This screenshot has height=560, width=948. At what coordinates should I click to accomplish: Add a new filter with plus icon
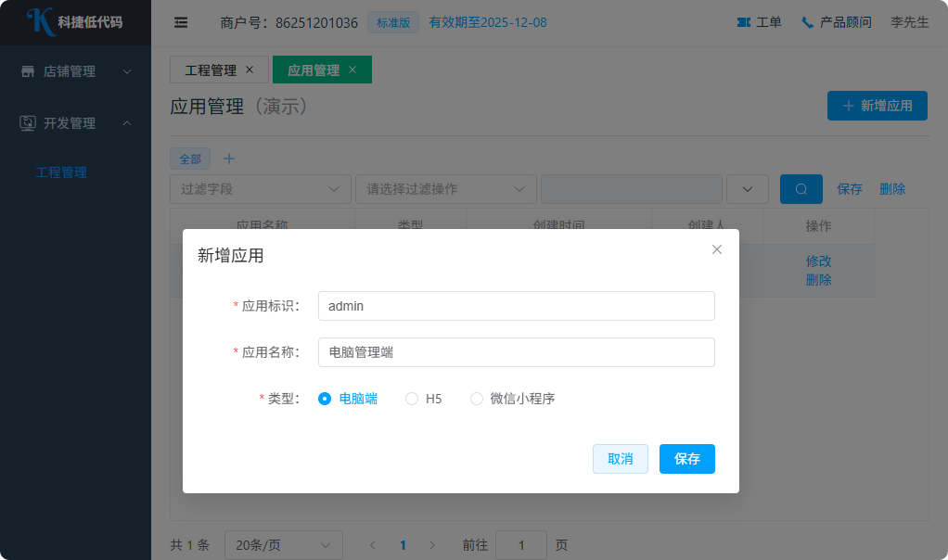(230, 159)
